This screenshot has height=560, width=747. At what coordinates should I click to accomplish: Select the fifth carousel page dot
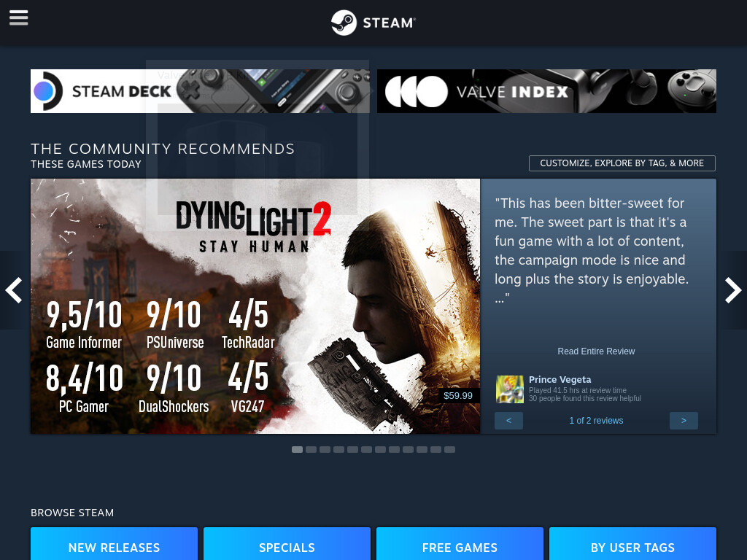pyautogui.click(x=352, y=449)
